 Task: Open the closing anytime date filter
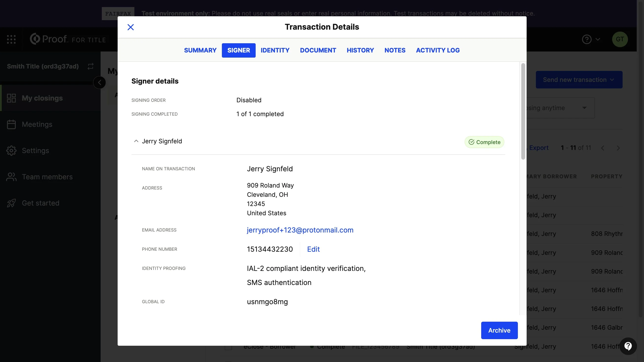(560, 108)
